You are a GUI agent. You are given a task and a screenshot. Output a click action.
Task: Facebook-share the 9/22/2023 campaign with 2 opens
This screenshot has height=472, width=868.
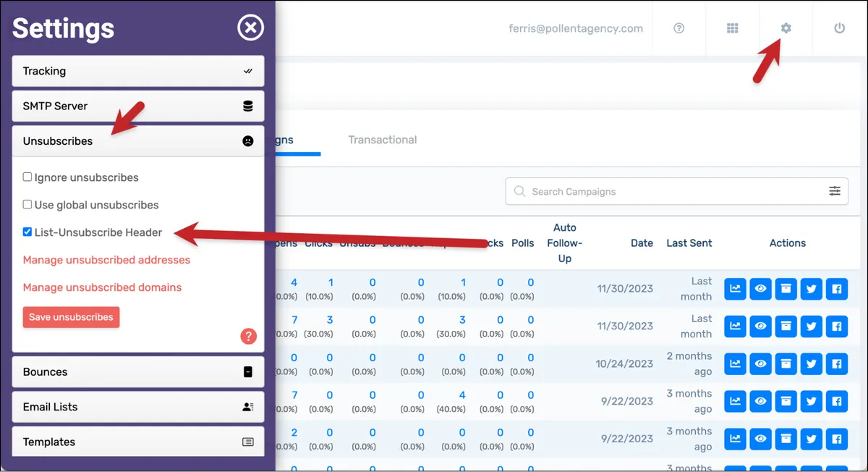[x=836, y=439]
